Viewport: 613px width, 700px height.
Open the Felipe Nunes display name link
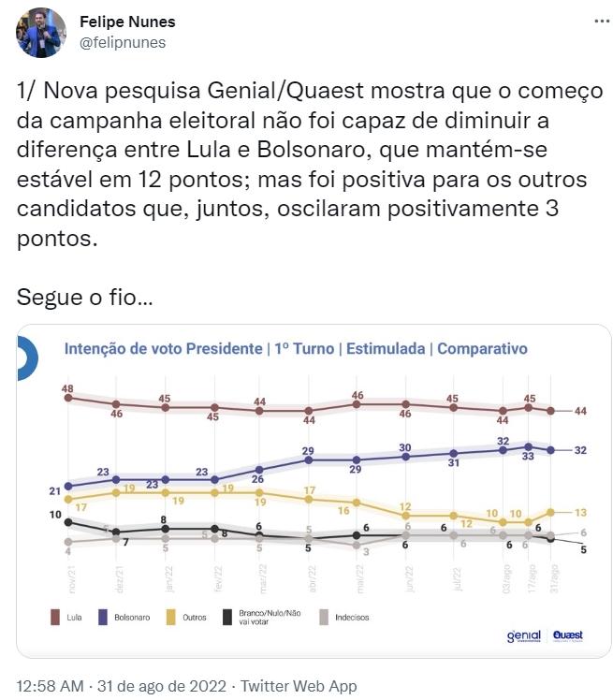[x=127, y=22]
